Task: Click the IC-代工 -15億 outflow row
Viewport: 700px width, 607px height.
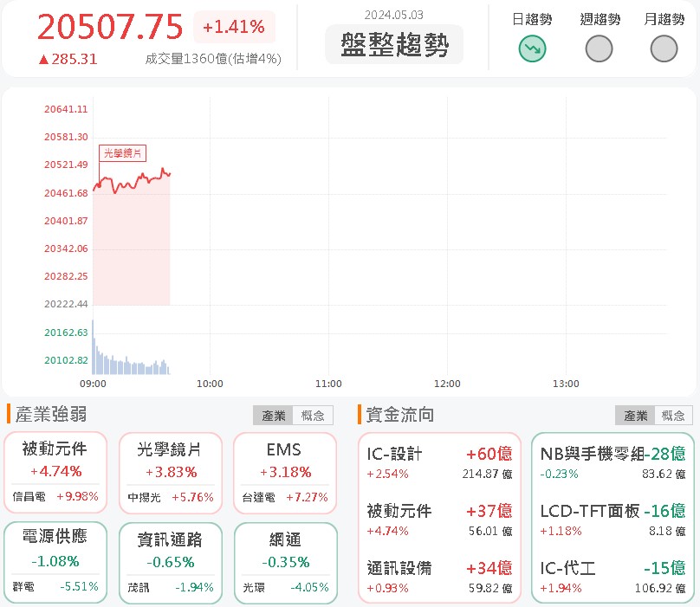Action: coord(612,577)
